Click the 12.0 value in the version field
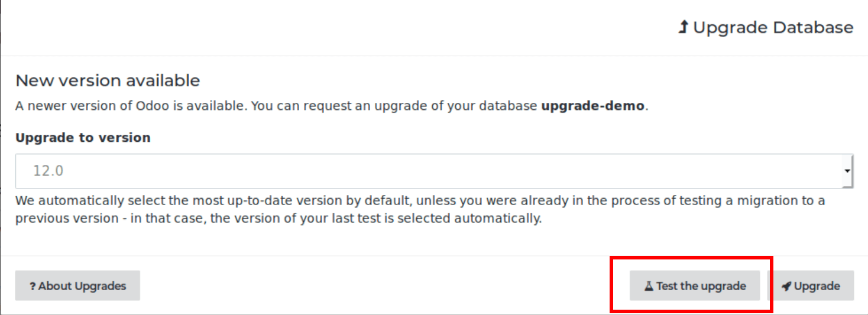The height and width of the screenshot is (315, 868). click(48, 171)
